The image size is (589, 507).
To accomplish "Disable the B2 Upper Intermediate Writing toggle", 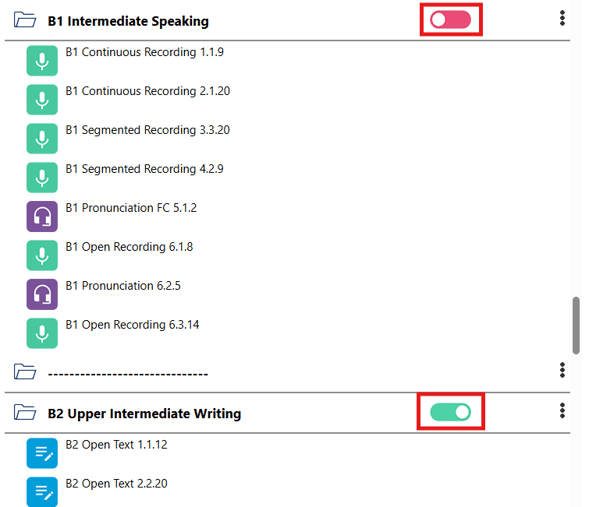I will (x=450, y=412).
